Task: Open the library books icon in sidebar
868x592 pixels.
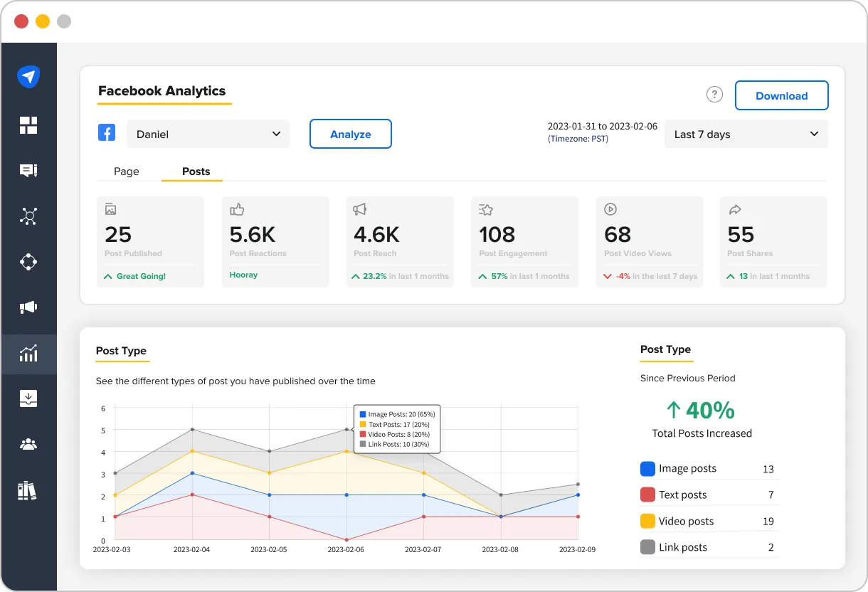Action: 28,490
